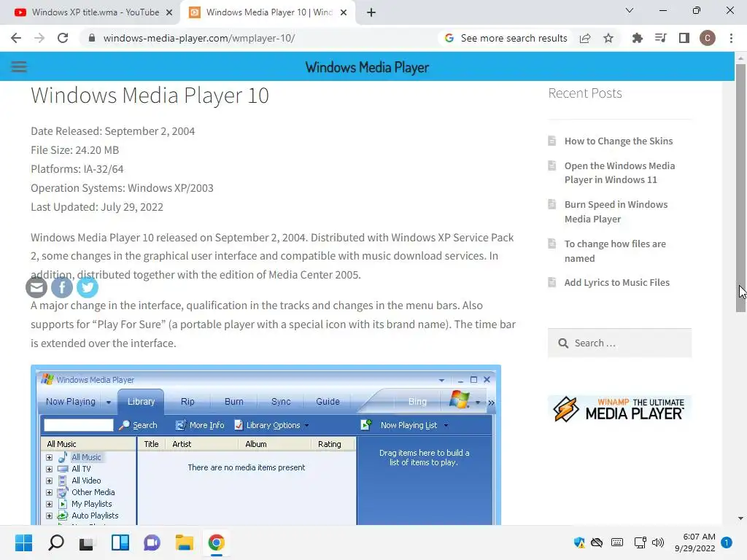Click the Windows Media Player 10 heading
Viewport: 747px width, 560px height.
(x=150, y=96)
